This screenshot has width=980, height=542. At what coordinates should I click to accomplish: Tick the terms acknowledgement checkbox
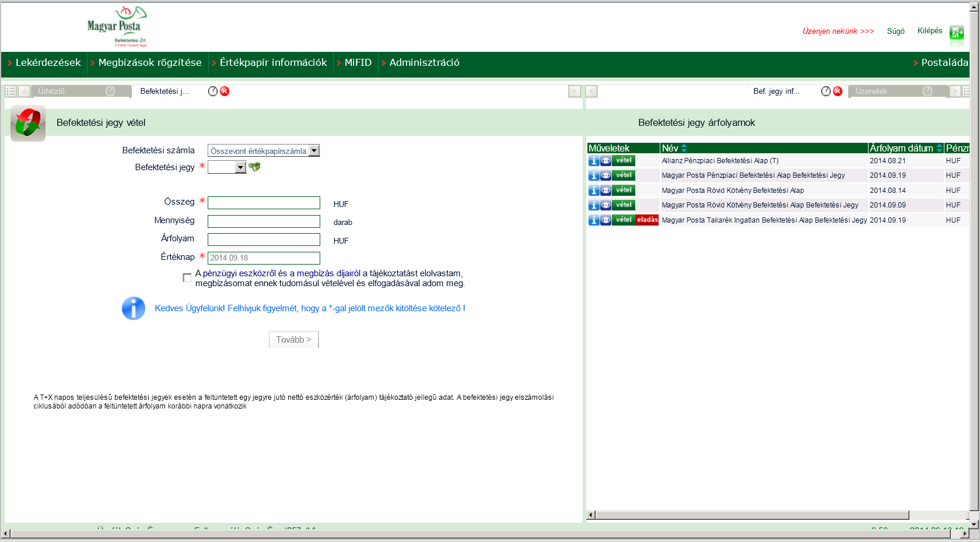187,278
